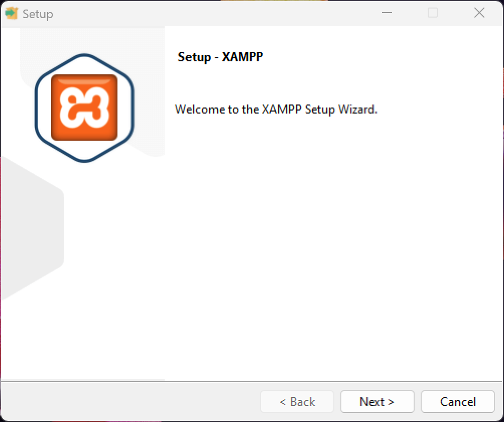Click the gray hexagon watermark background
Viewport: 504px width, 422px height.
point(30,226)
